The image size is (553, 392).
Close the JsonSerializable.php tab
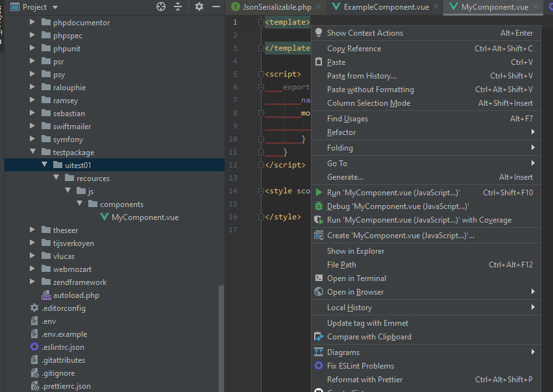coord(319,6)
